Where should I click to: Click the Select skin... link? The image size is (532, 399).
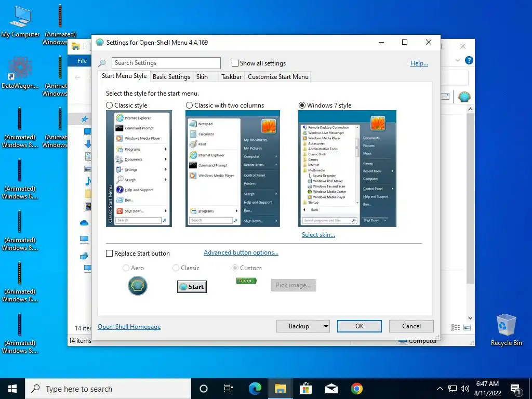tap(318, 235)
